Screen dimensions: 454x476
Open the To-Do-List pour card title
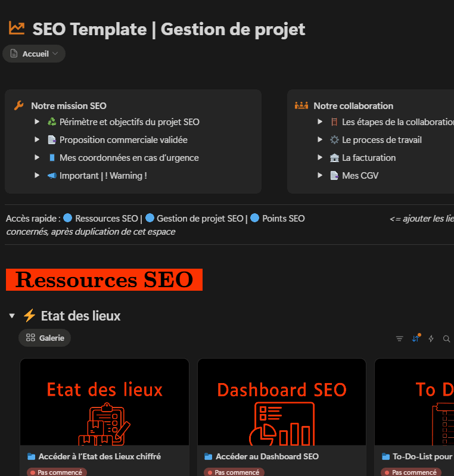click(x=422, y=456)
